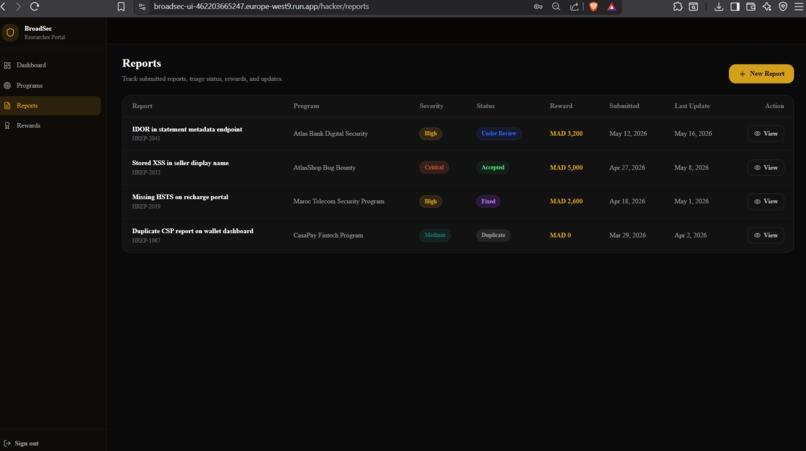This screenshot has width=806, height=451.
Task: Open the Rewards sidebar item
Action: 50,125
